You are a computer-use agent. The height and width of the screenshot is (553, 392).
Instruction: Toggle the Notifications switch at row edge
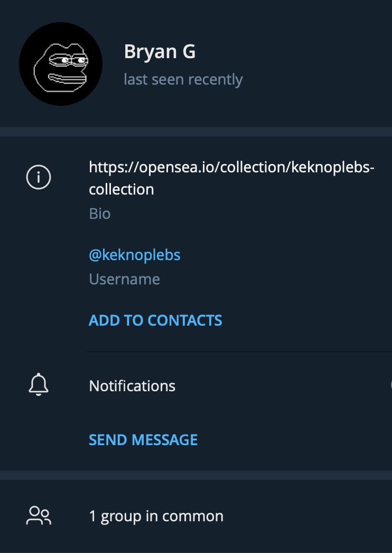(x=390, y=385)
